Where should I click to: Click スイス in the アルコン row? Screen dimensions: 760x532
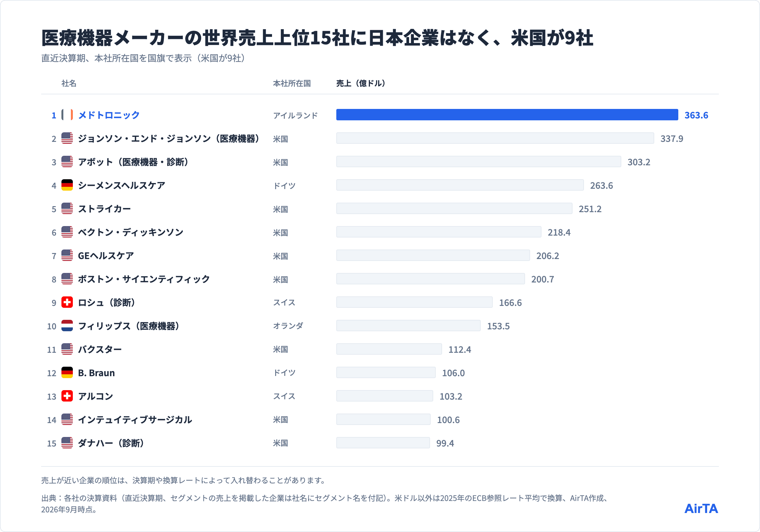(284, 396)
